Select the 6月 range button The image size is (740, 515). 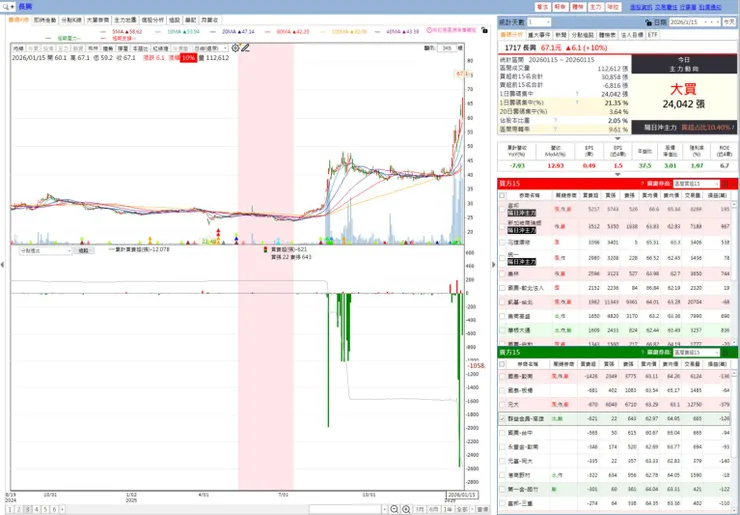[434, 509]
